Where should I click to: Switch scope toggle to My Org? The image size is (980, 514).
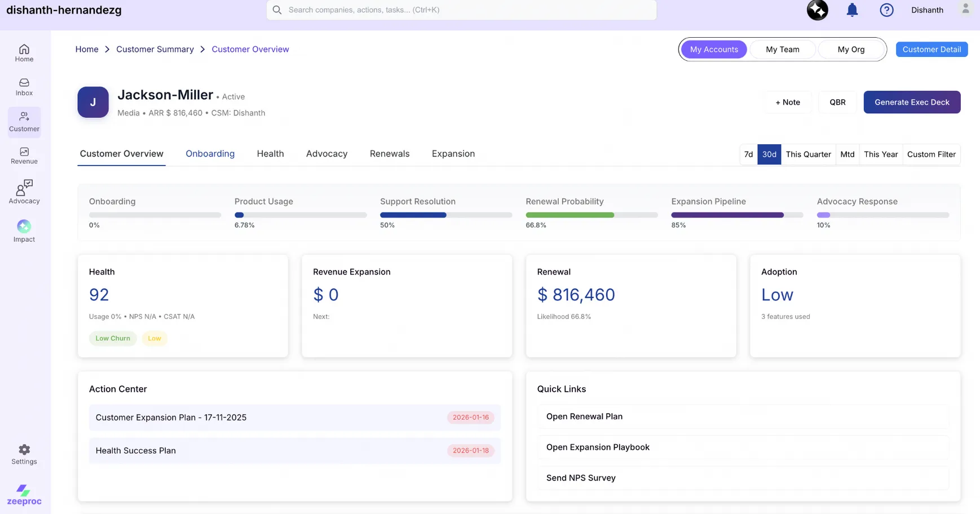(x=850, y=50)
